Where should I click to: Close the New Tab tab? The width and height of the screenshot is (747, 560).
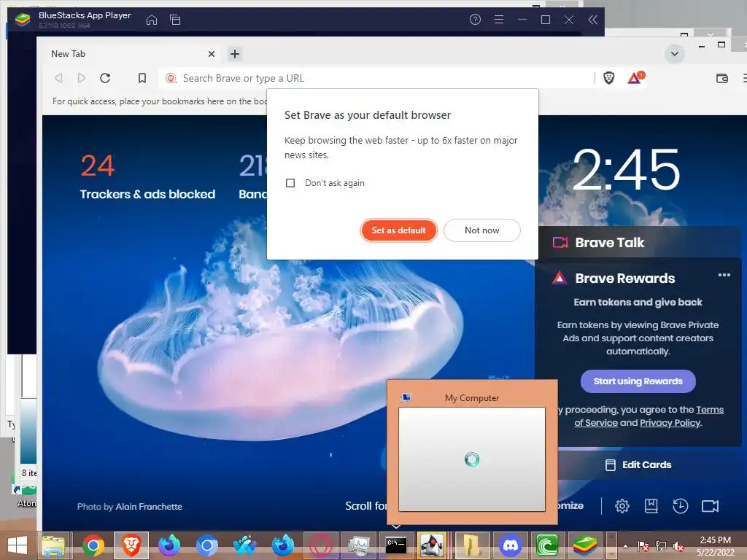coord(212,54)
